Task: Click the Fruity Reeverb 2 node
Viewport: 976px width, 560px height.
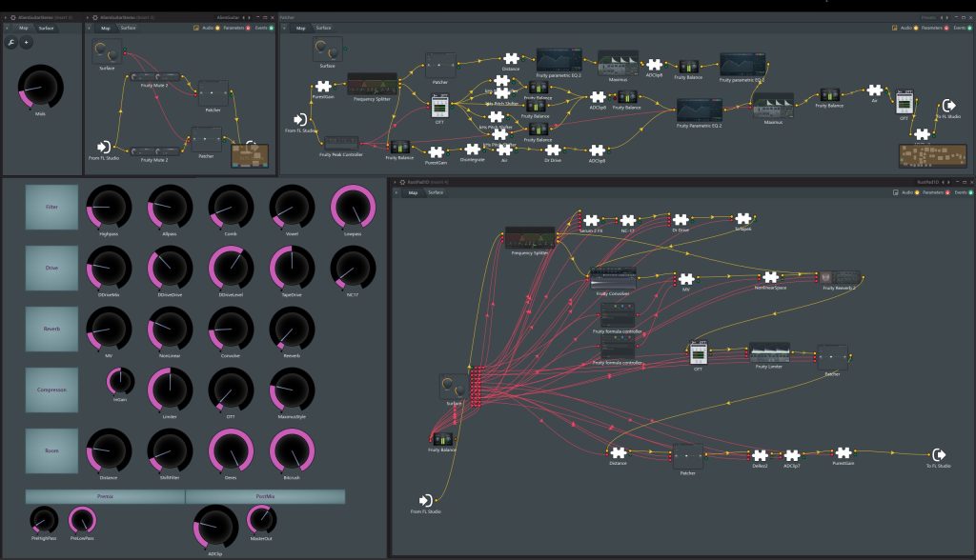Action: coord(839,277)
